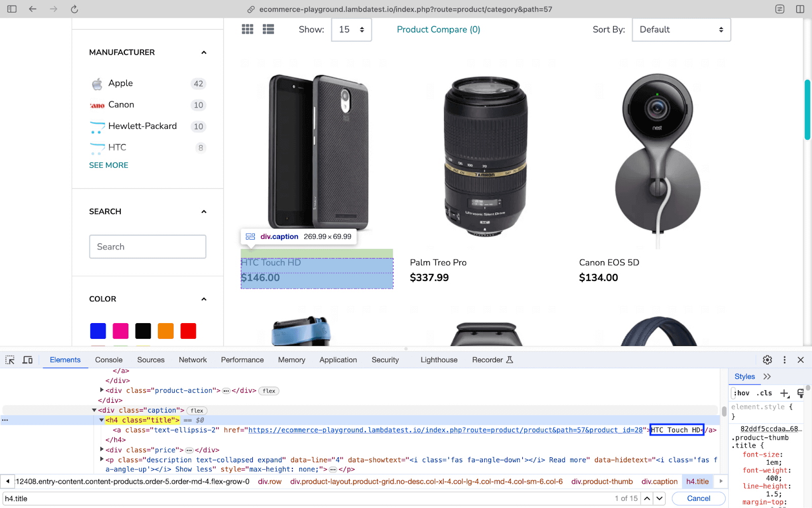This screenshot has width=812, height=508.
Task: Select the pink color swatch
Action: tap(120, 331)
